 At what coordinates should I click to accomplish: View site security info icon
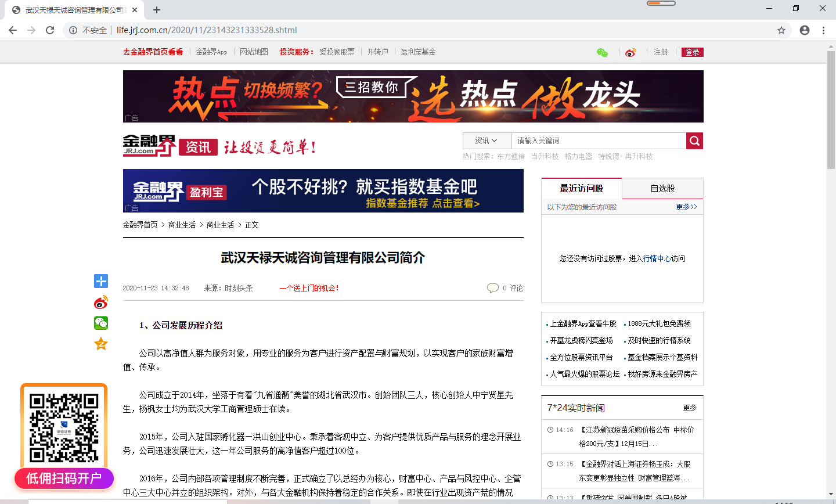pos(73,30)
